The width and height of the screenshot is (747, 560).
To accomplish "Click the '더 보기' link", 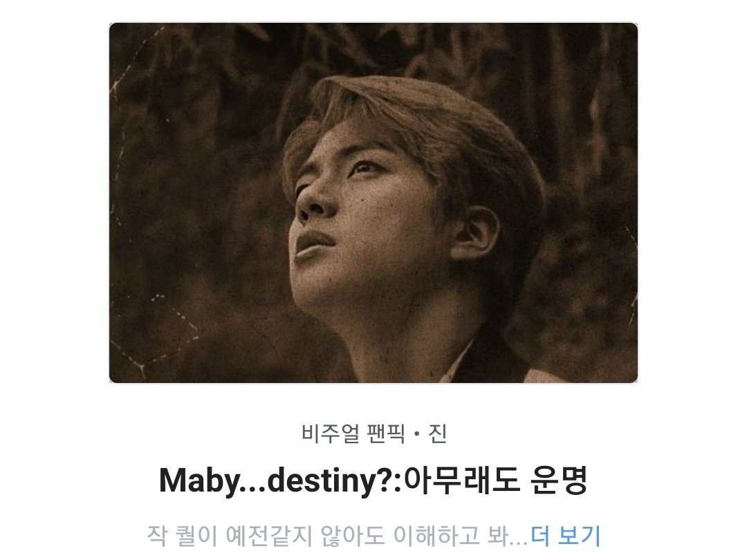I will (x=566, y=535).
